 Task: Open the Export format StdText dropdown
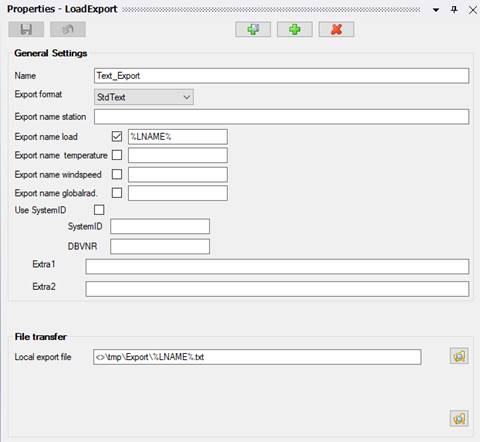tap(144, 97)
